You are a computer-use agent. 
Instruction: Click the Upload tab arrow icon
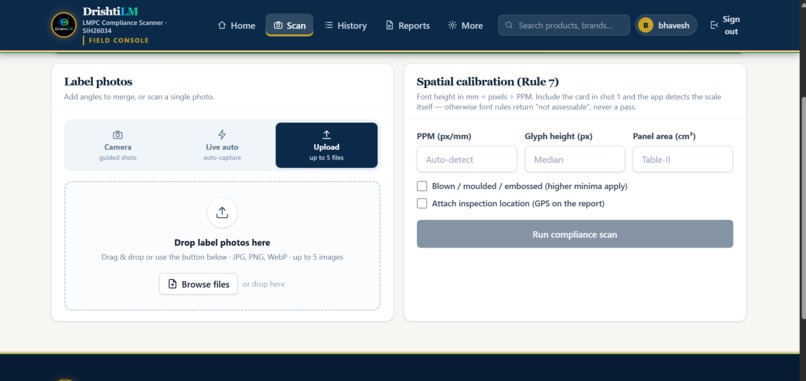coord(326,135)
